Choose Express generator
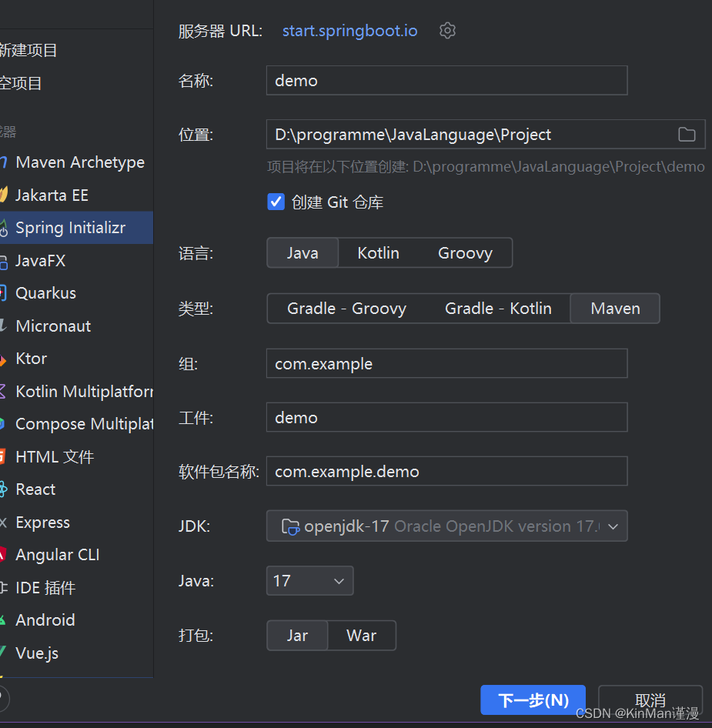 click(76, 523)
